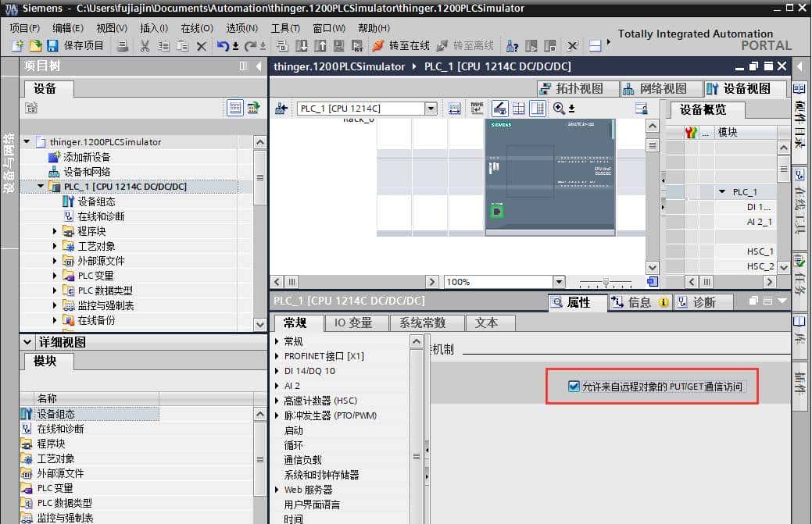
Task: Collapse the 详细视图 panel
Action: point(28,342)
